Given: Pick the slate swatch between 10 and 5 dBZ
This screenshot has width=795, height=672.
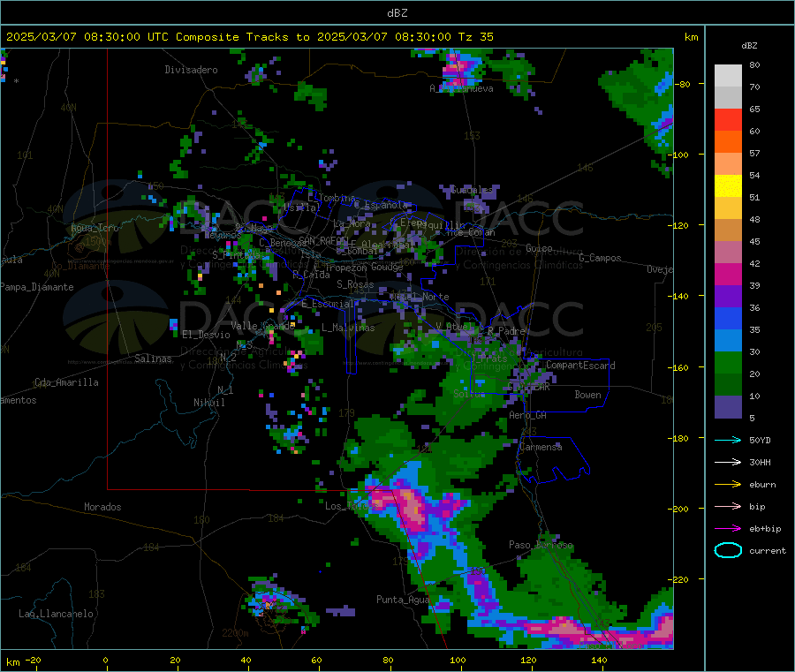Looking at the screenshot, I should coord(728,407).
